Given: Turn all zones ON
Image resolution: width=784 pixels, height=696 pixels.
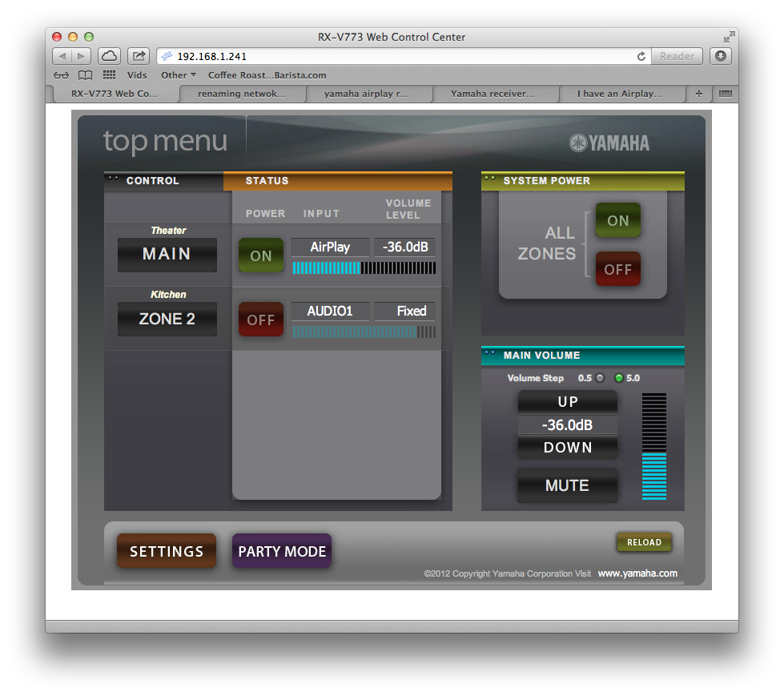Looking at the screenshot, I should (x=617, y=220).
